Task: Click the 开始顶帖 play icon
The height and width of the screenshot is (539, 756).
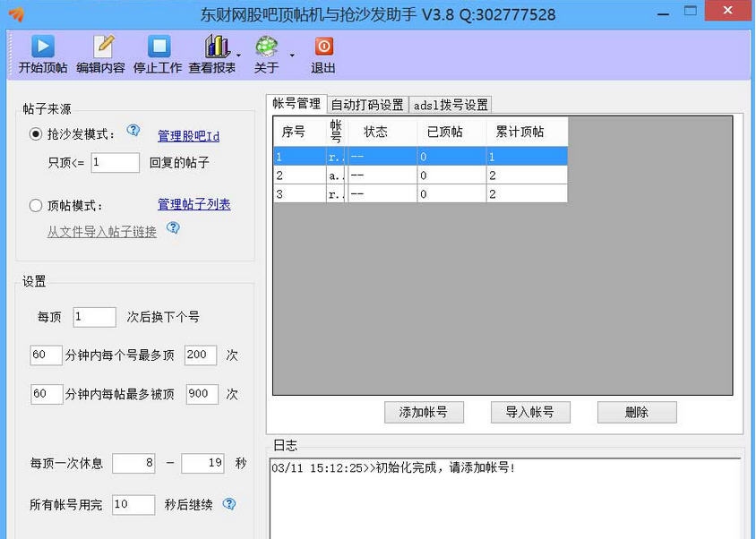Action: 43,47
